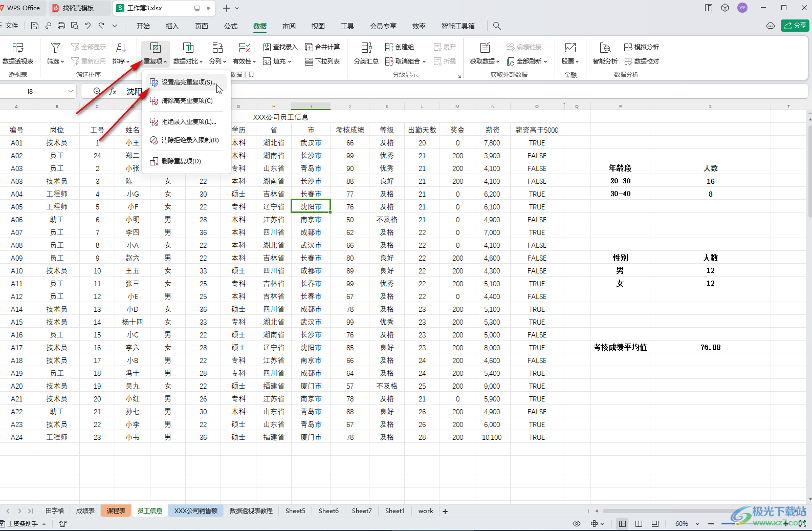Open the Validity (有效性) tool
The width and height of the screenshot is (812, 531).
click(245, 53)
